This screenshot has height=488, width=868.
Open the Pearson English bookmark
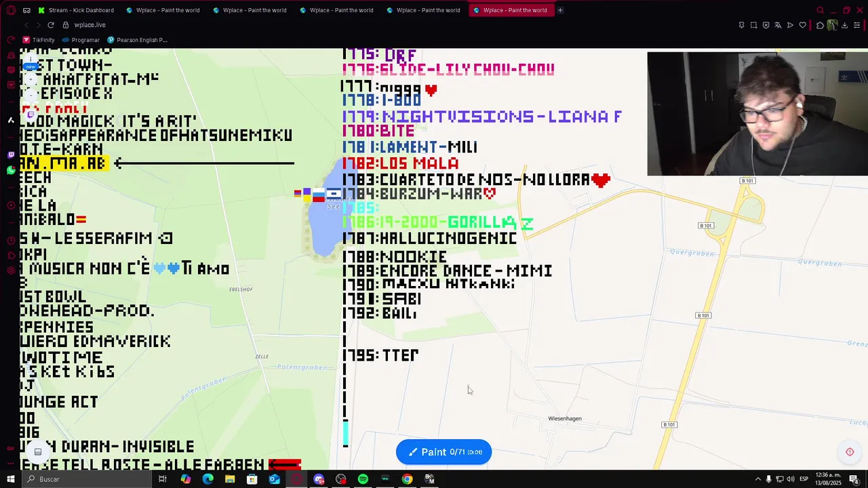(x=137, y=40)
